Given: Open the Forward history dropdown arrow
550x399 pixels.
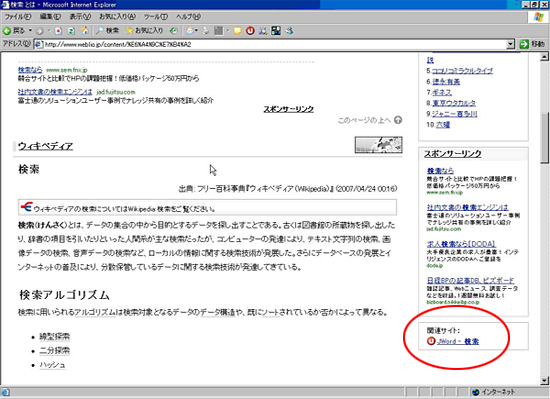Looking at the screenshot, I should click(x=49, y=31).
